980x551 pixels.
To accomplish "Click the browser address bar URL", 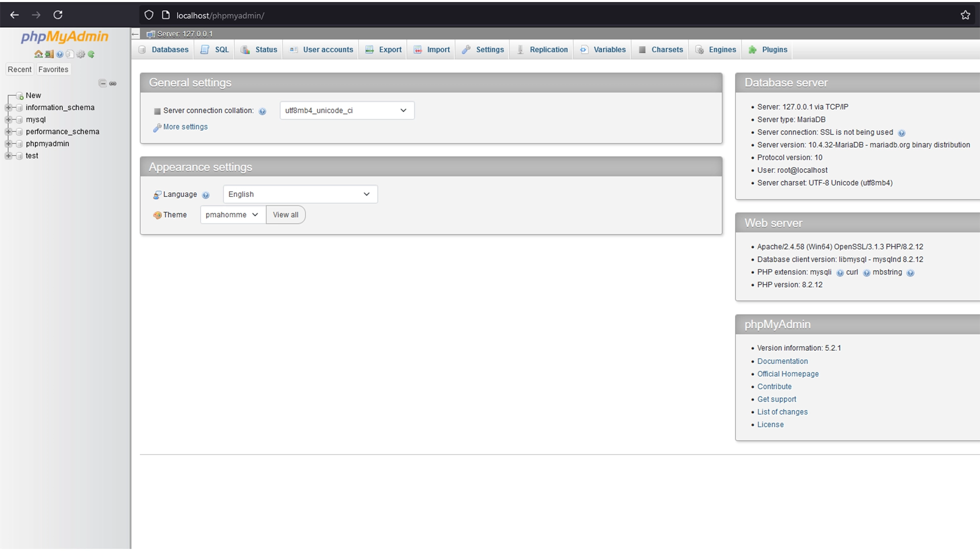I will [220, 15].
